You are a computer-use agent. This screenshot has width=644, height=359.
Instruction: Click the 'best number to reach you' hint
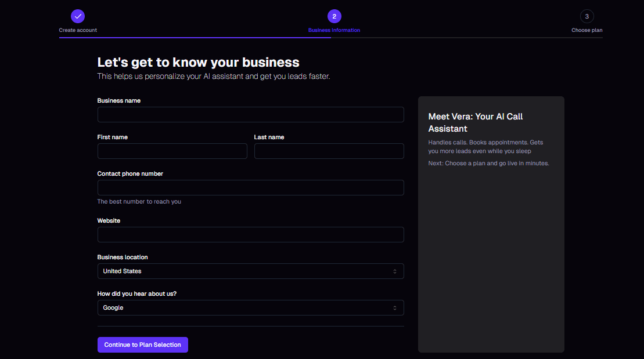(139, 202)
